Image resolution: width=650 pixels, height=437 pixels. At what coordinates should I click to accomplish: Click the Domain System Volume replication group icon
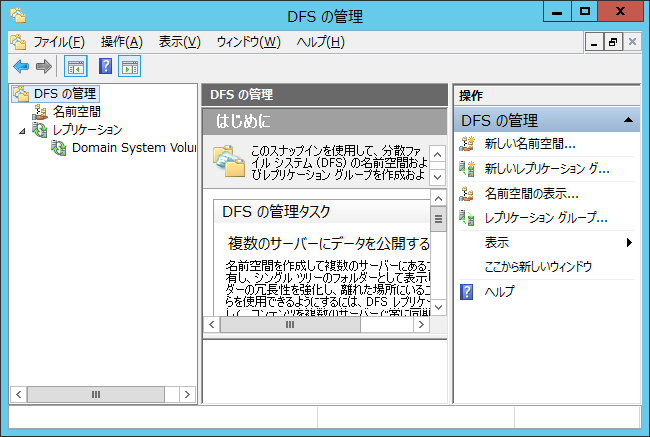point(59,148)
